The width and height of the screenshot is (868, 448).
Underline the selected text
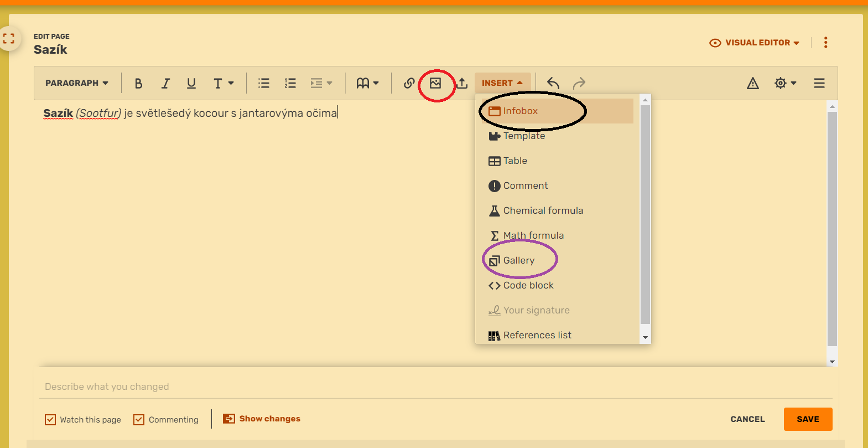click(x=191, y=83)
